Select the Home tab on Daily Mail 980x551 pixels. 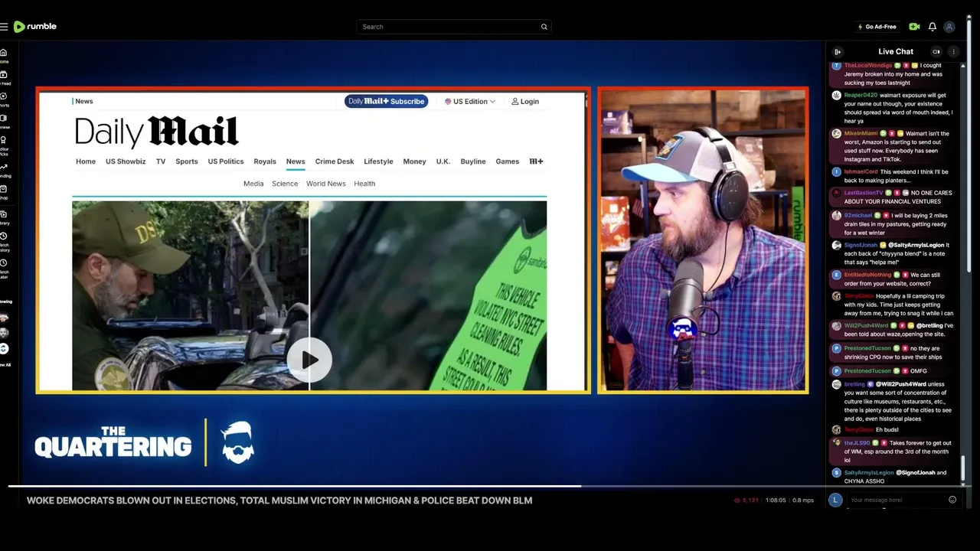[x=86, y=161]
